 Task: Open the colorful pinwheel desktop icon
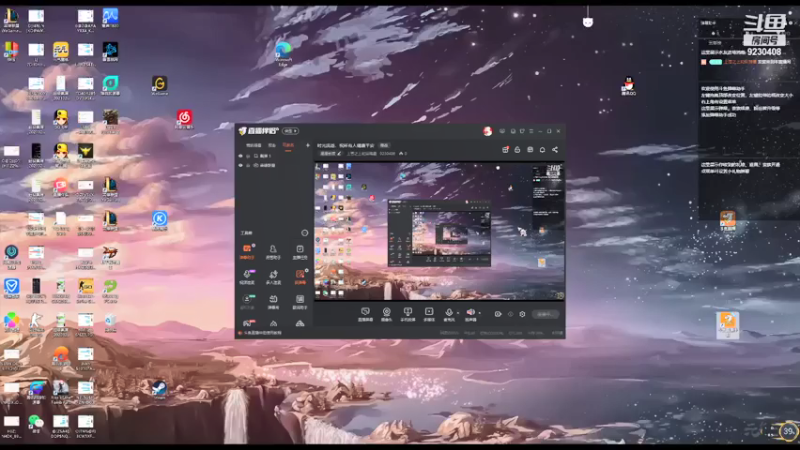(11, 322)
